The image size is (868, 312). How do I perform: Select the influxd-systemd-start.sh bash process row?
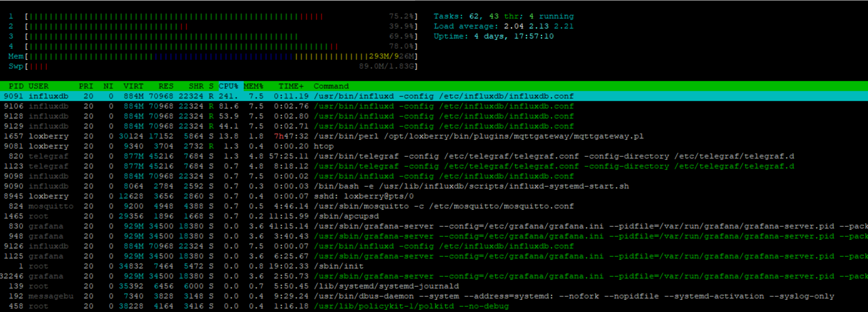click(434, 186)
